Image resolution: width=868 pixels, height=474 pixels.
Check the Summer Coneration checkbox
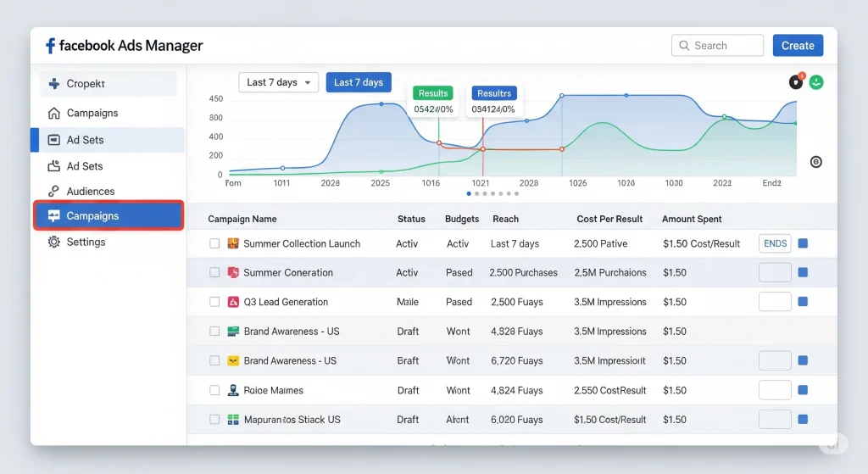(x=214, y=272)
